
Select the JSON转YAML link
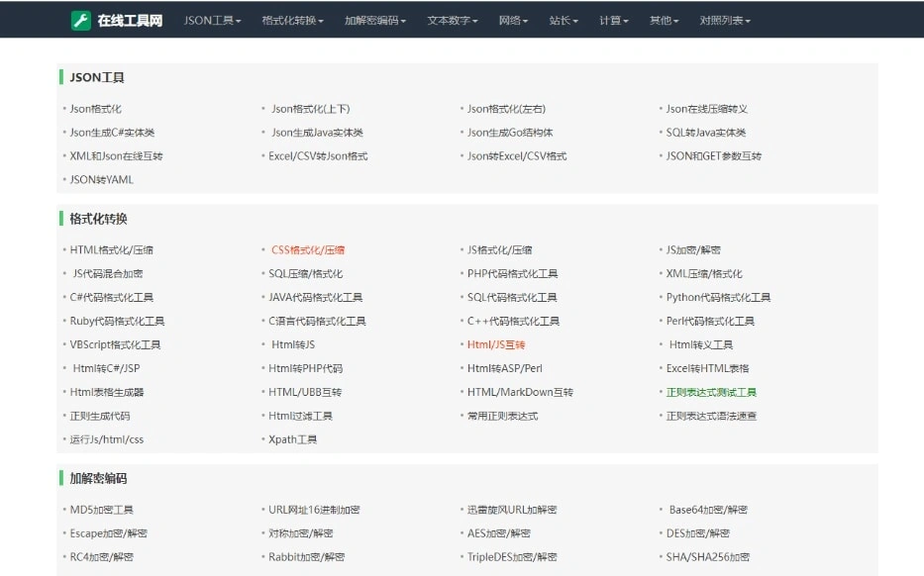coord(101,180)
